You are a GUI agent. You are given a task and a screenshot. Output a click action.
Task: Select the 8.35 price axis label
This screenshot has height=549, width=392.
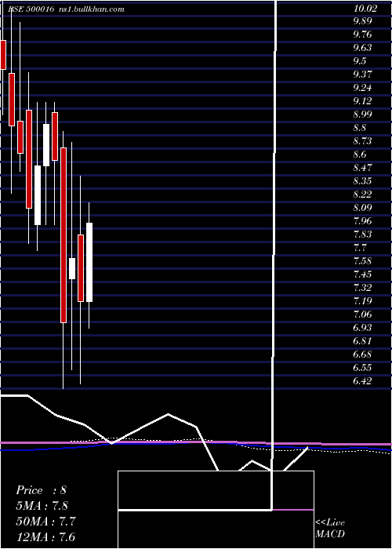[362, 181]
